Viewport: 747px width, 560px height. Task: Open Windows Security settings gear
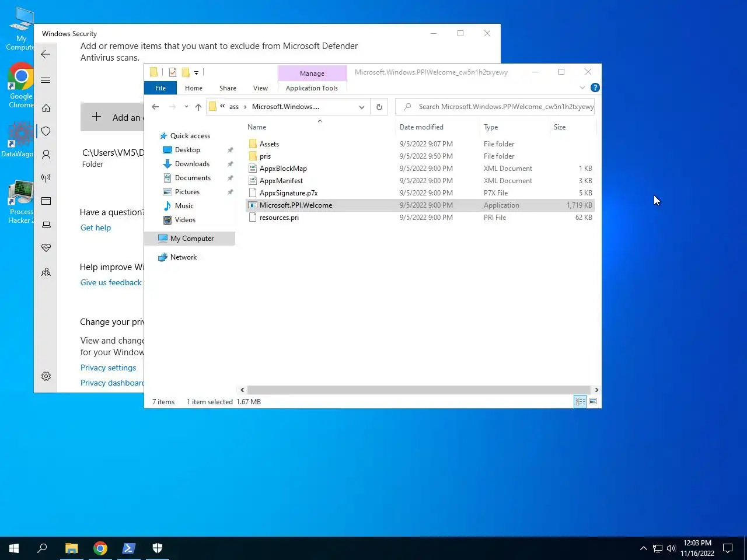(46, 376)
